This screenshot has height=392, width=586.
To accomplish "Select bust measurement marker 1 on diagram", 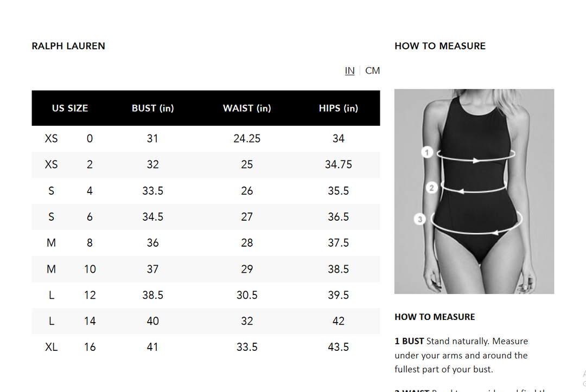I will pos(426,152).
